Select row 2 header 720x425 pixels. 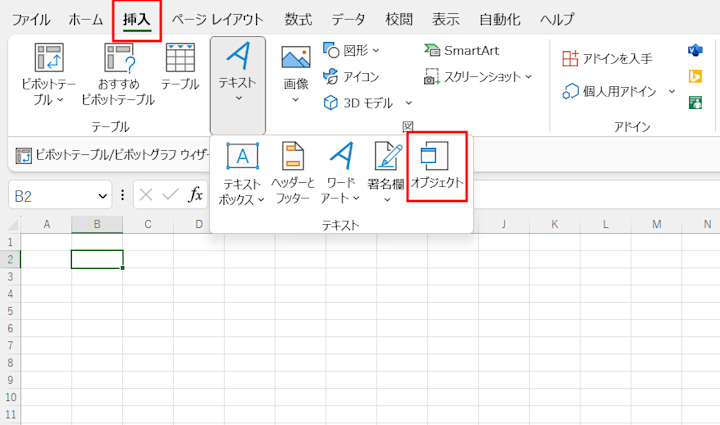10,259
